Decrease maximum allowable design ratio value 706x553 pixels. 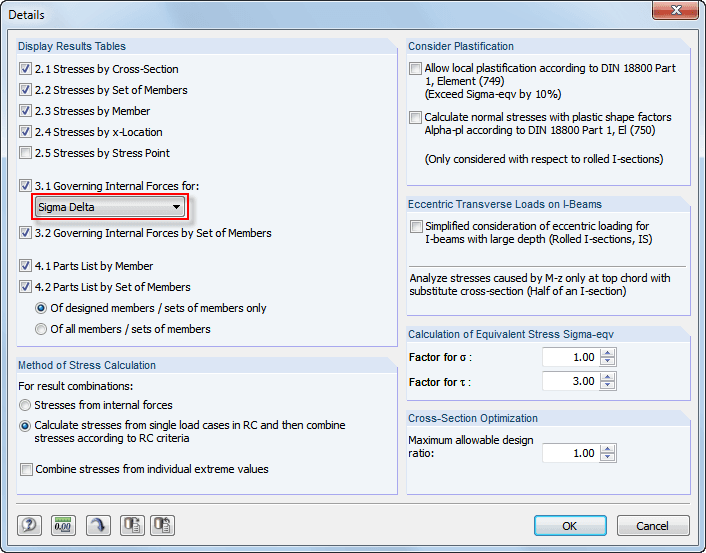(607, 457)
